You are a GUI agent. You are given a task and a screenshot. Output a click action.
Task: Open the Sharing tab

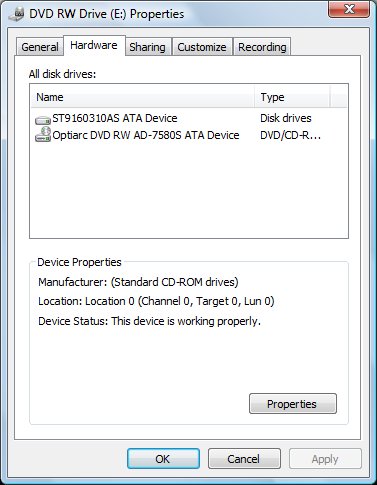pos(147,47)
